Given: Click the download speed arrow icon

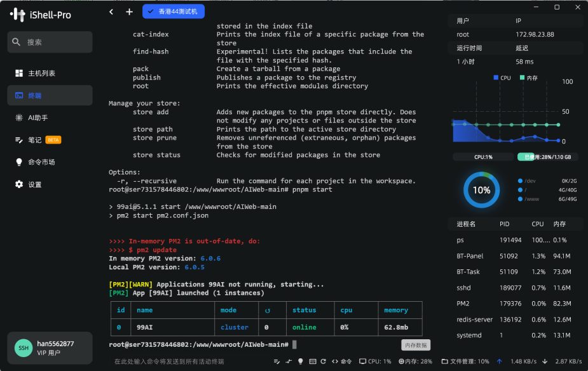Looking at the screenshot, I should [x=545, y=361].
